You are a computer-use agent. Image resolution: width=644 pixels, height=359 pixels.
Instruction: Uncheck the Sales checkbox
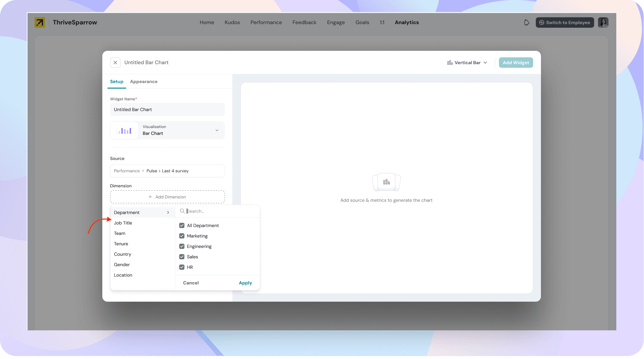[x=182, y=257]
